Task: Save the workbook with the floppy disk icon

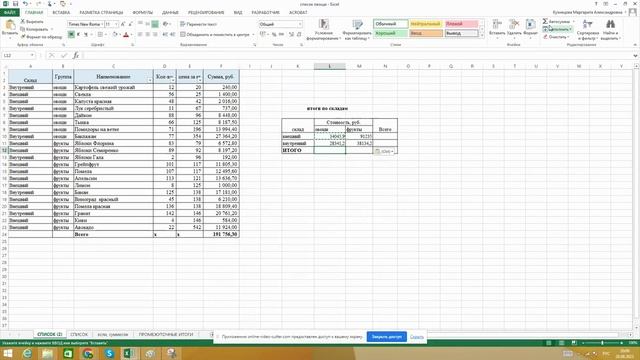Action: click(15, 4)
